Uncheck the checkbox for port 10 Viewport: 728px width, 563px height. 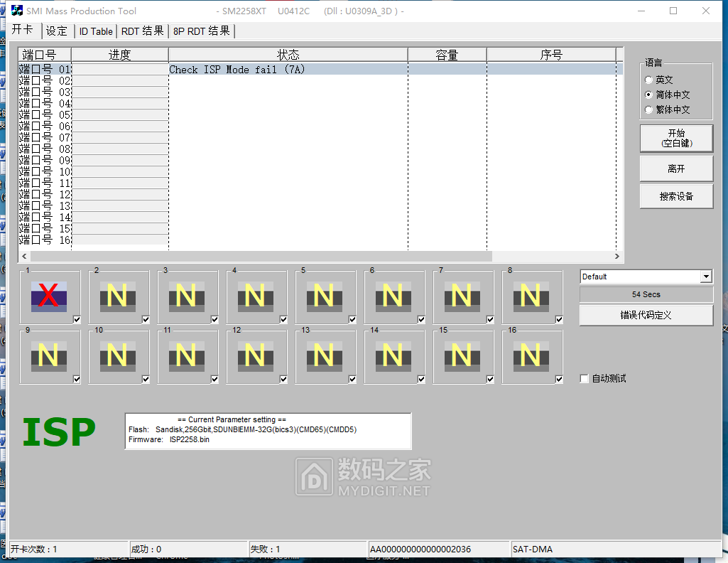click(146, 380)
